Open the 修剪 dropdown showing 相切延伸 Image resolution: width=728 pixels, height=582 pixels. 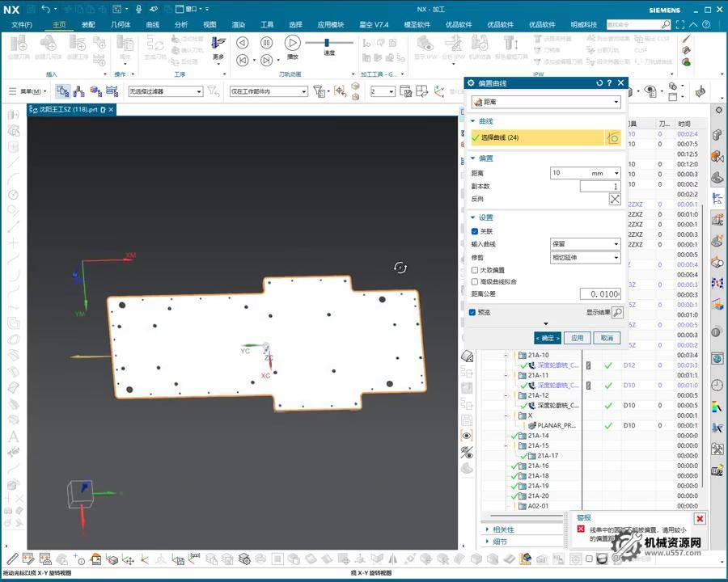click(x=585, y=257)
